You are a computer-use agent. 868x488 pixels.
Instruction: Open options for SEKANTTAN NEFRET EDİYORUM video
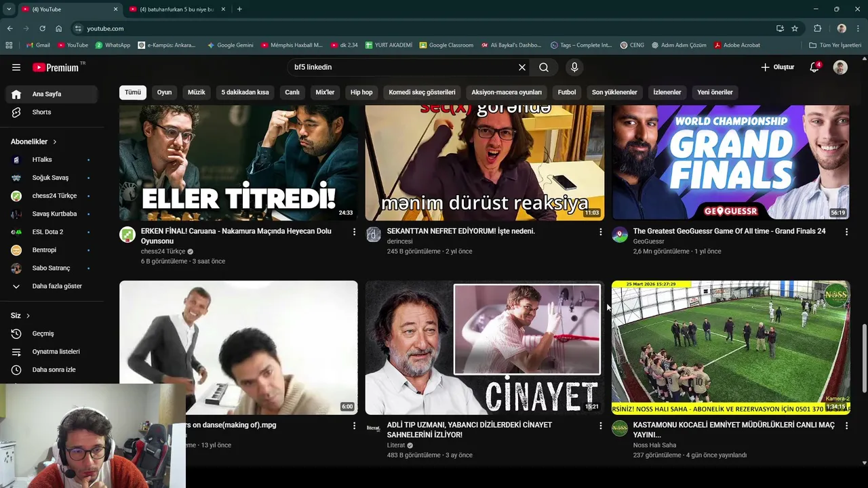600,232
